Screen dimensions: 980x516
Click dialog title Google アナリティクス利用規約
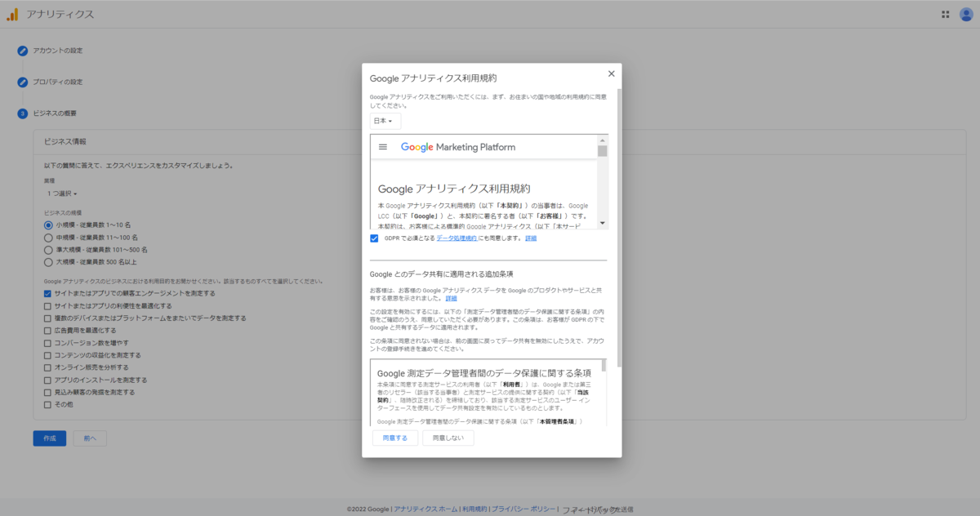[434, 78]
